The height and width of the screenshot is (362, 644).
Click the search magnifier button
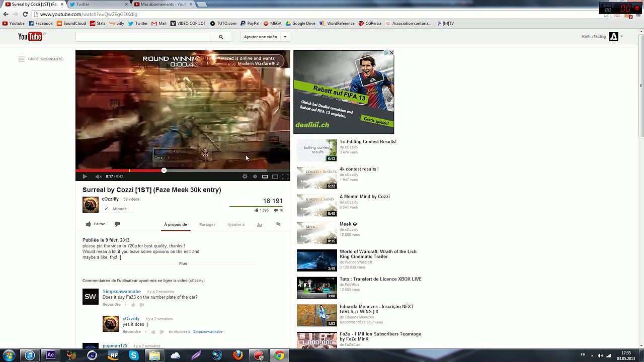[221, 37]
